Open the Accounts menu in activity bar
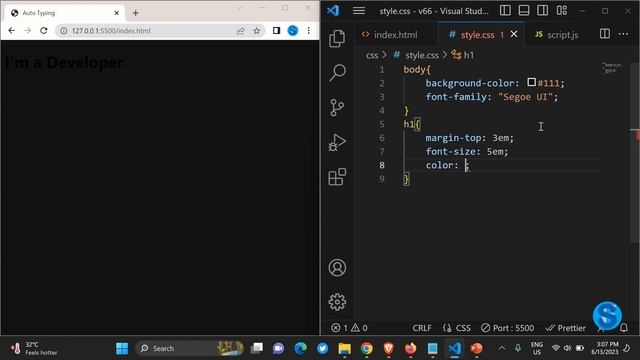Screen dimensions: 640x360 pyautogui.click(x=337, y=268)
